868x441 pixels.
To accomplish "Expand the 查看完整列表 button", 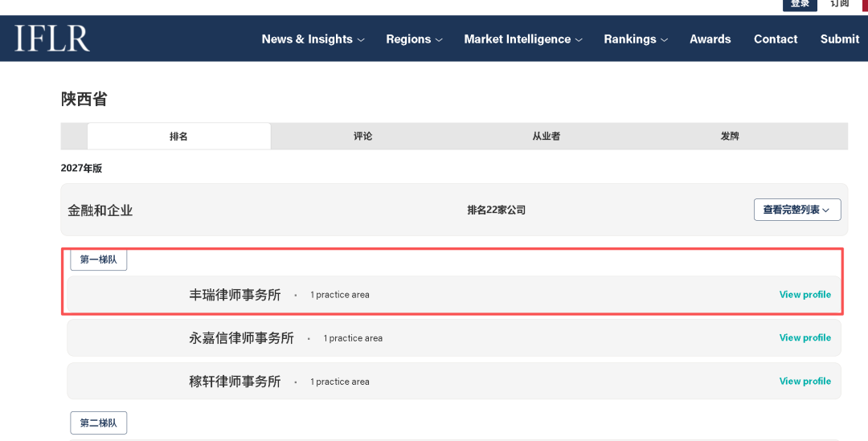I will 797,210.
